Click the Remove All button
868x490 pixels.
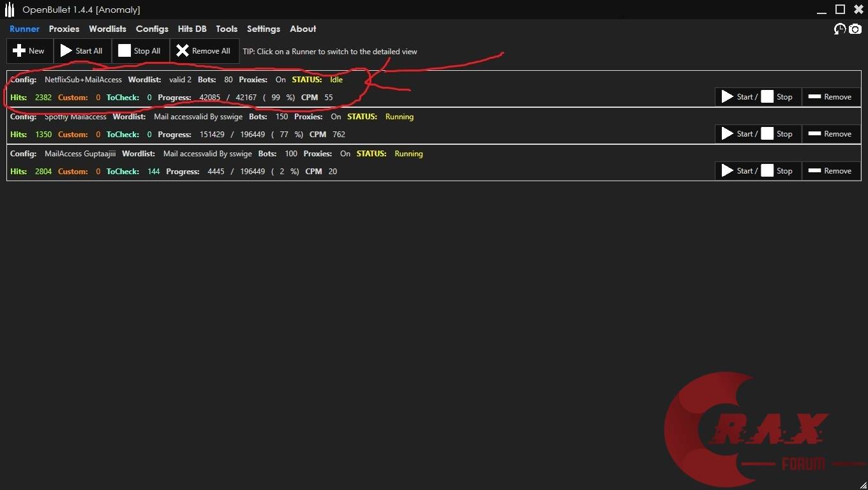tap(204, 51)
